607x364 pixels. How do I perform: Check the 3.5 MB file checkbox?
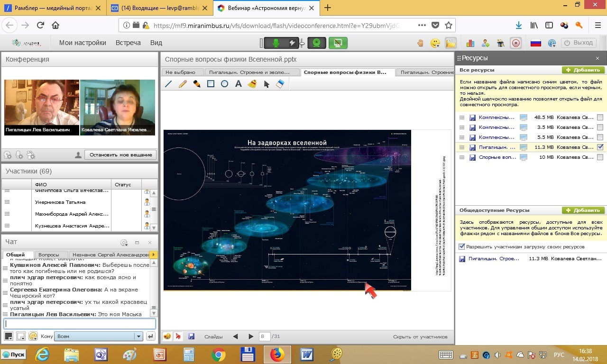[600, 127]
